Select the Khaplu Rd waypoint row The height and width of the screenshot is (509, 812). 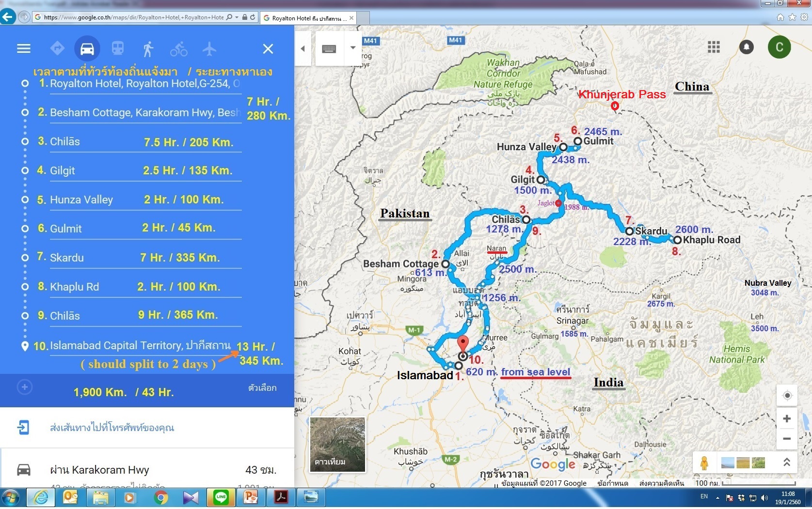coord(145,287)
